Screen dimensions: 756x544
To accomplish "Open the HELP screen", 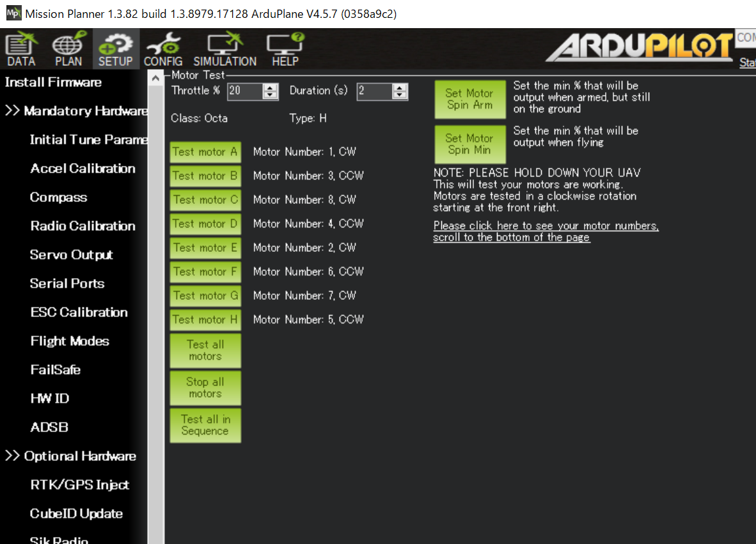I will 285,48.
